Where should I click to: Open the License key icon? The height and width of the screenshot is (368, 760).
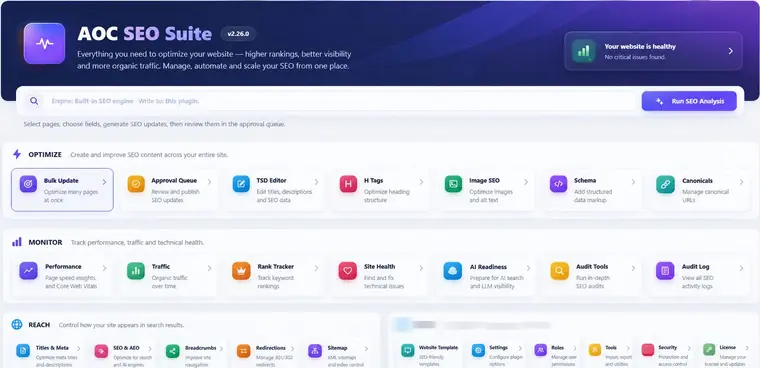point(709,350)
